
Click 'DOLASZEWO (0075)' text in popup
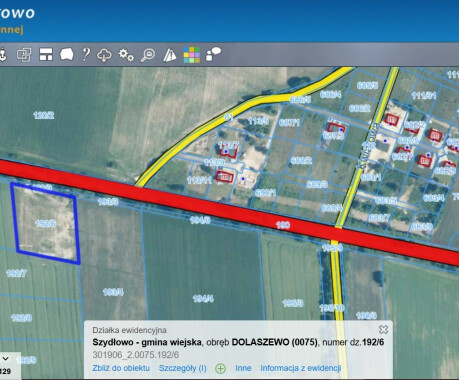[x=275, y=342]
